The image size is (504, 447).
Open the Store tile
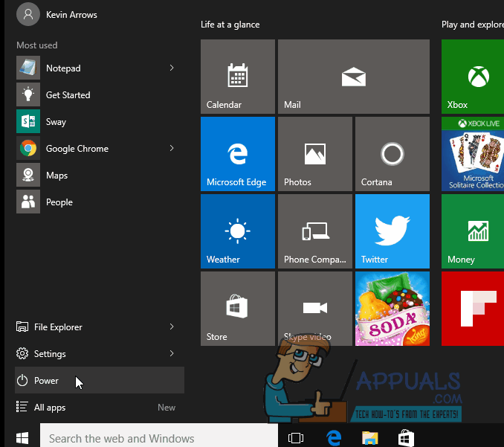[x=238, y=309]
